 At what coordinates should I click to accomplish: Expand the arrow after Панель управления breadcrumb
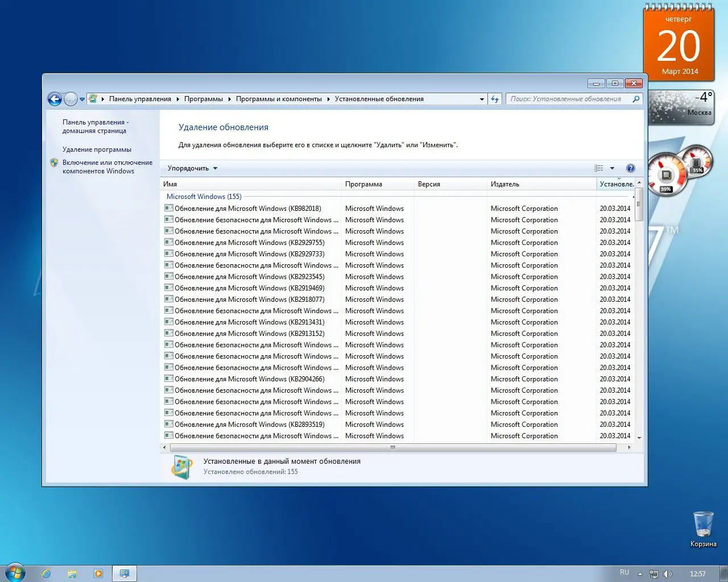tap(177, 99)
